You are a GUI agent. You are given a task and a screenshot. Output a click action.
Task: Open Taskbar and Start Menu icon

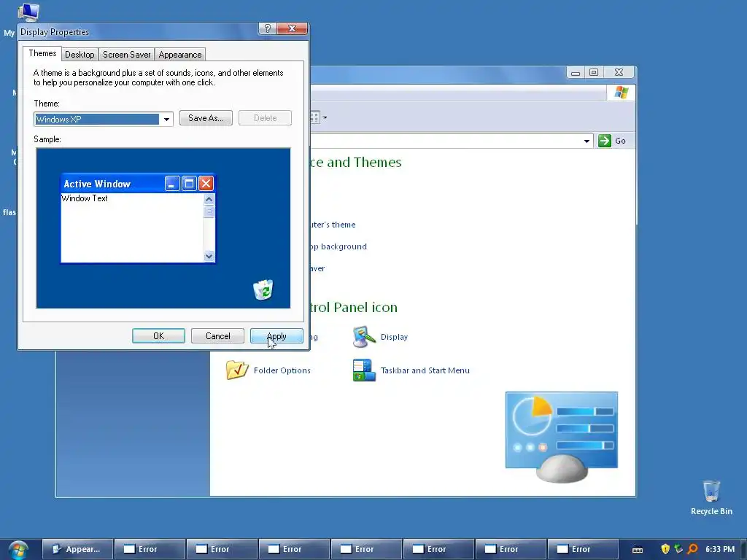click(x=364, y=370)
